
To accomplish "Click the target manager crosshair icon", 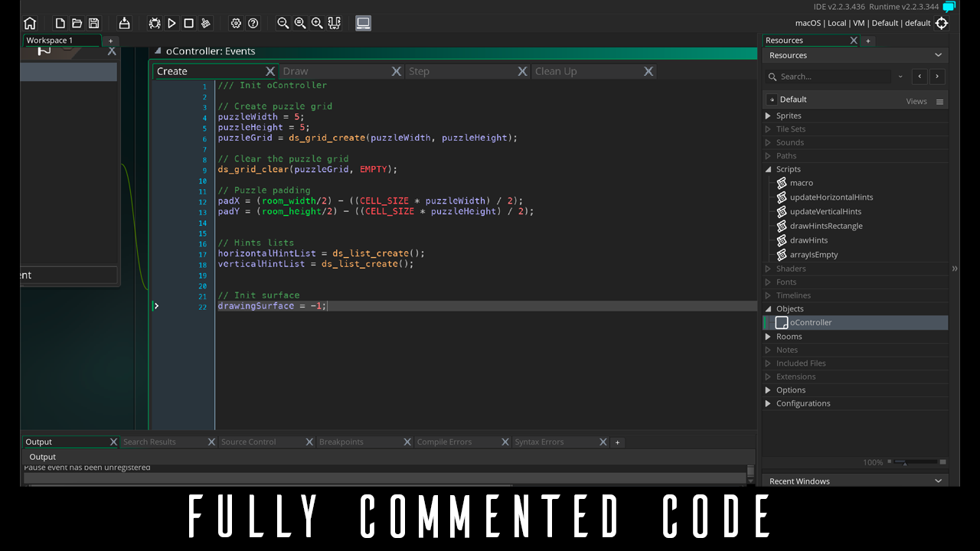I will 942,23.
